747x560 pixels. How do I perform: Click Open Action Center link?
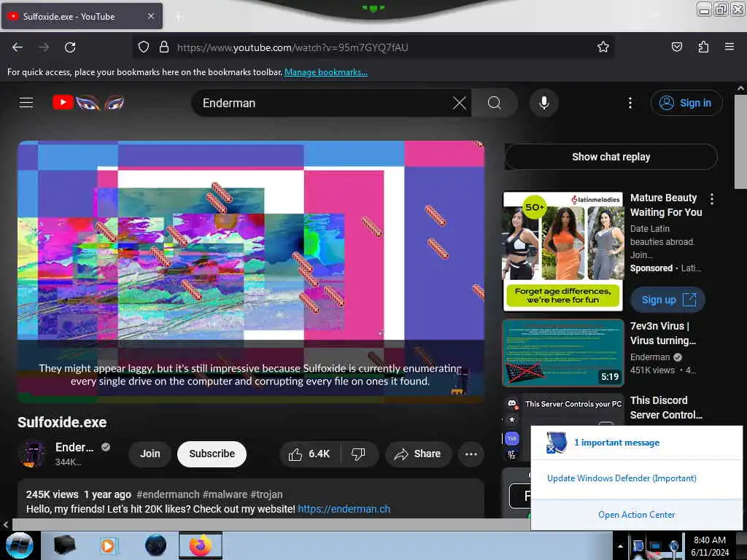tap(636, 515)
